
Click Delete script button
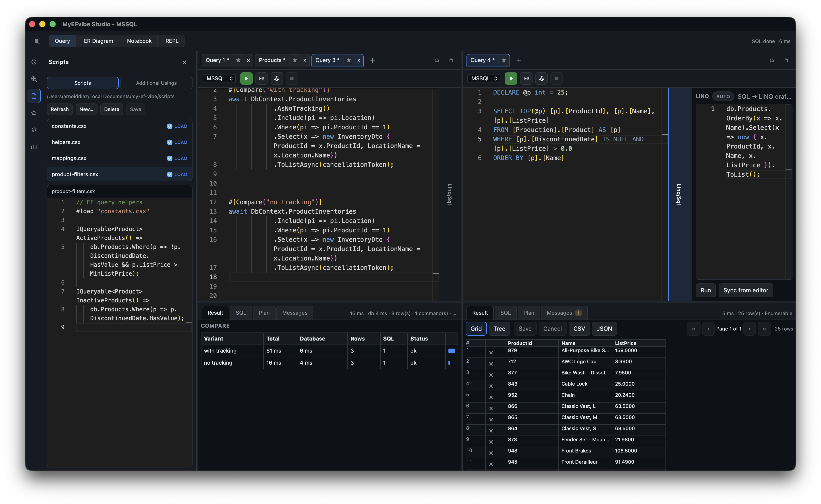111,109
